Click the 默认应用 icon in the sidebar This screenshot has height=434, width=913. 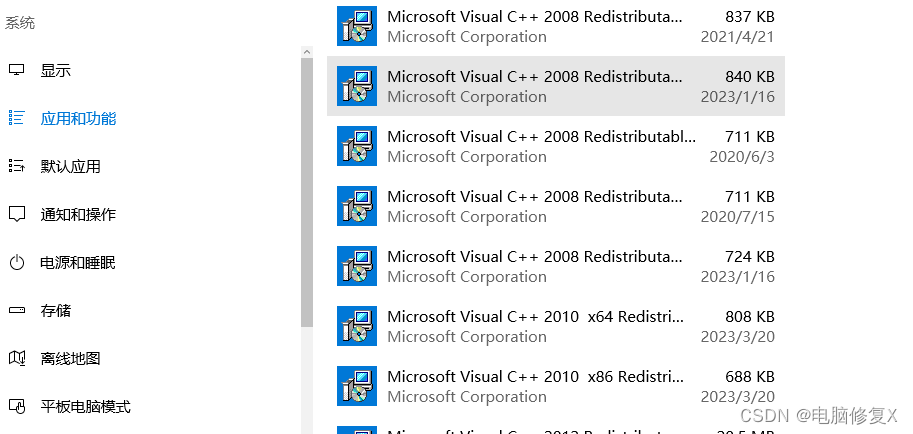point(17,166)
